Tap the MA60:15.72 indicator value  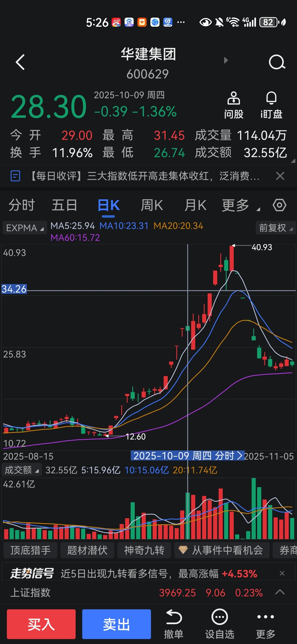click(75, 238)
